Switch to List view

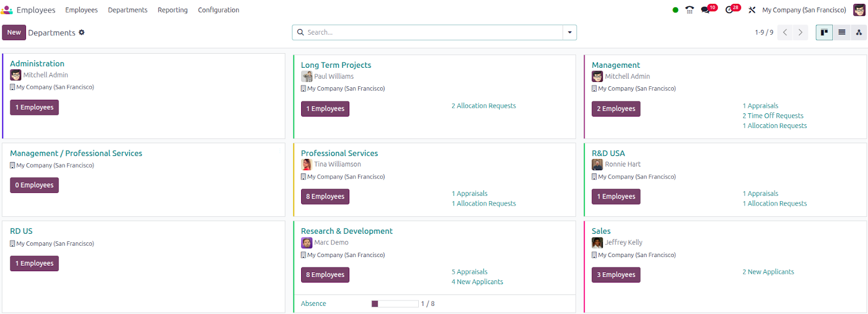[841, 33]
